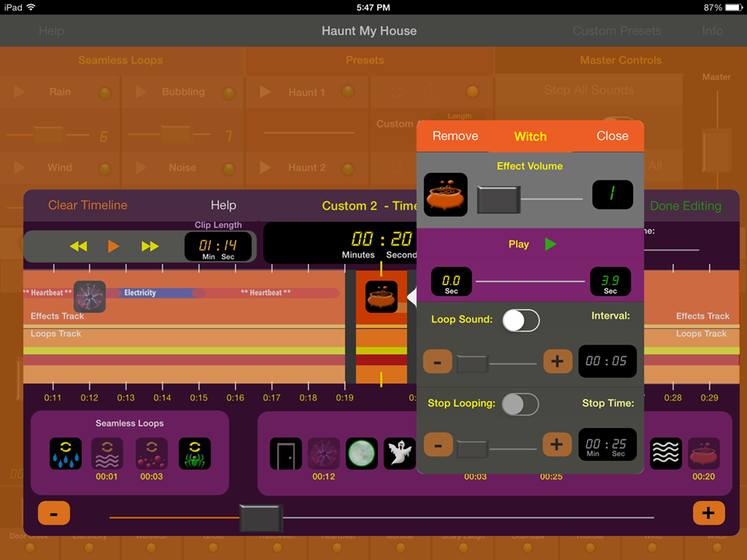Toggle the Rain indicator light

pos(105,93)
